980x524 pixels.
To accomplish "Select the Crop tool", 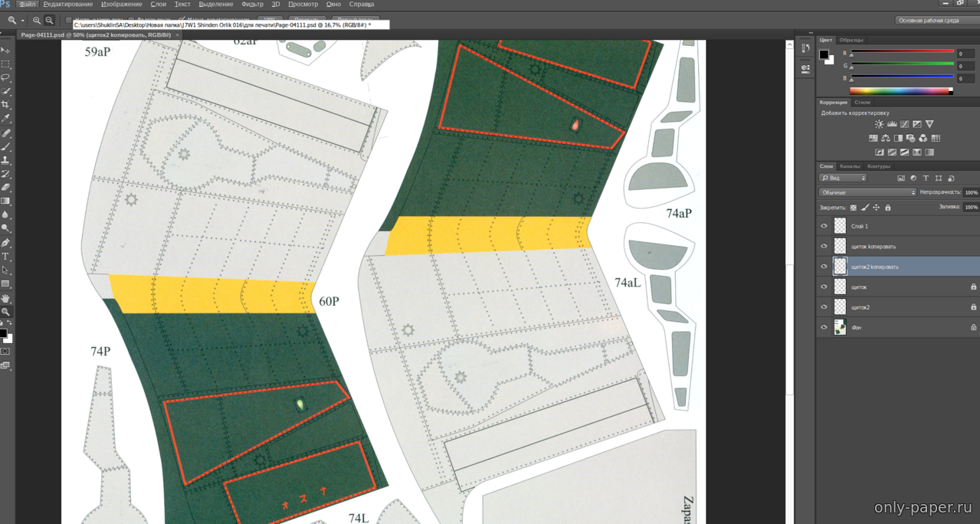I will click(x=5, y=105).
